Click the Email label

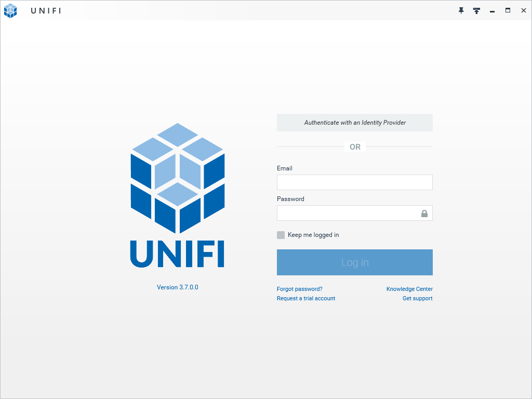coord(284,168)
